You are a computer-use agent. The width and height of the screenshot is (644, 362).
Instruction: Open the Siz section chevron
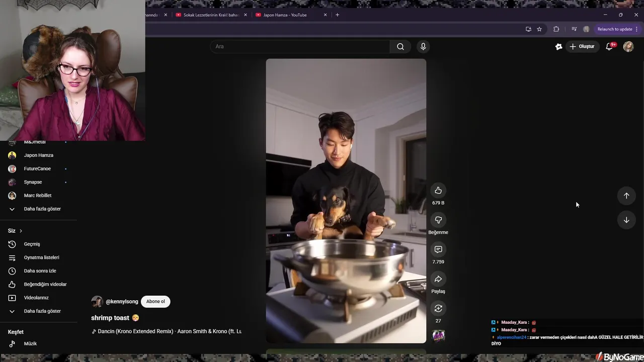21,231
